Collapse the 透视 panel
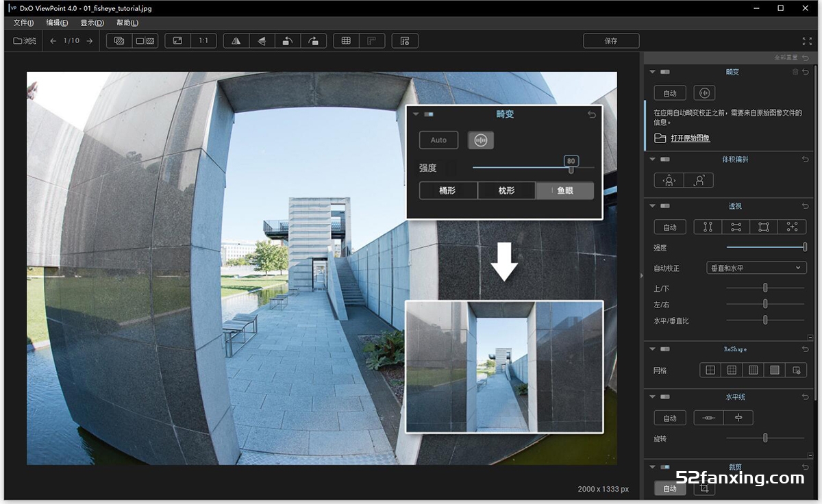The width and height of the screenshot is (822, 504). (x=653, y=206)
